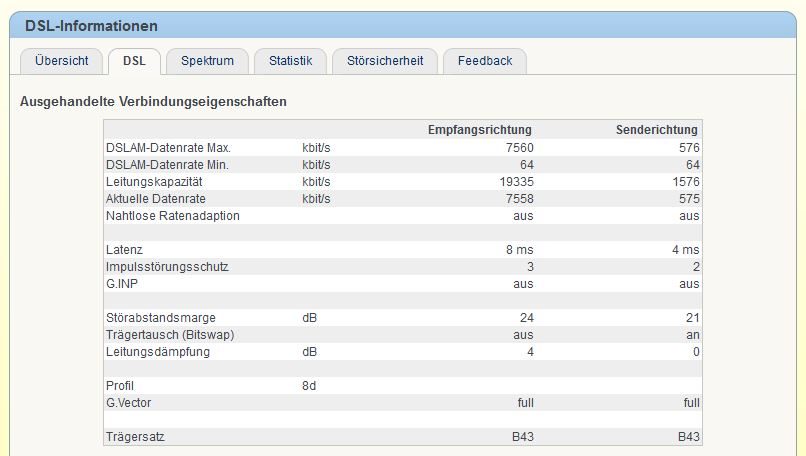Switch to the Spektrum tab
Screen dimensions: 806x456
coord(207,61)
